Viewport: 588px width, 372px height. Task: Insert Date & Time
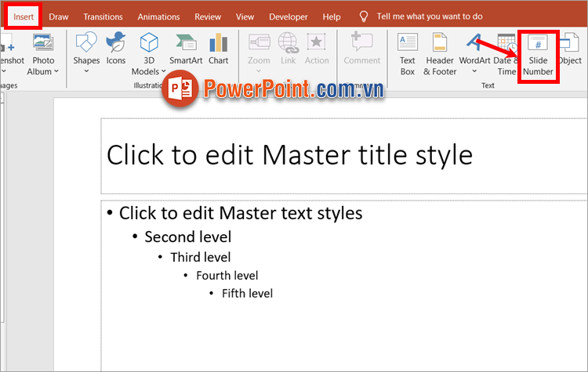coord(506,55)
